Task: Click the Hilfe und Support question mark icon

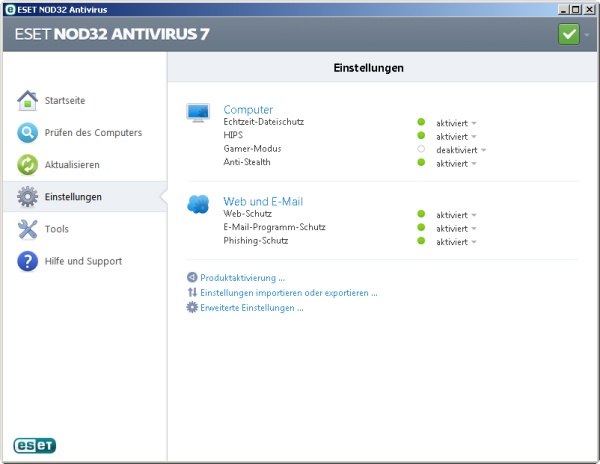Action: tap(28, 261)
